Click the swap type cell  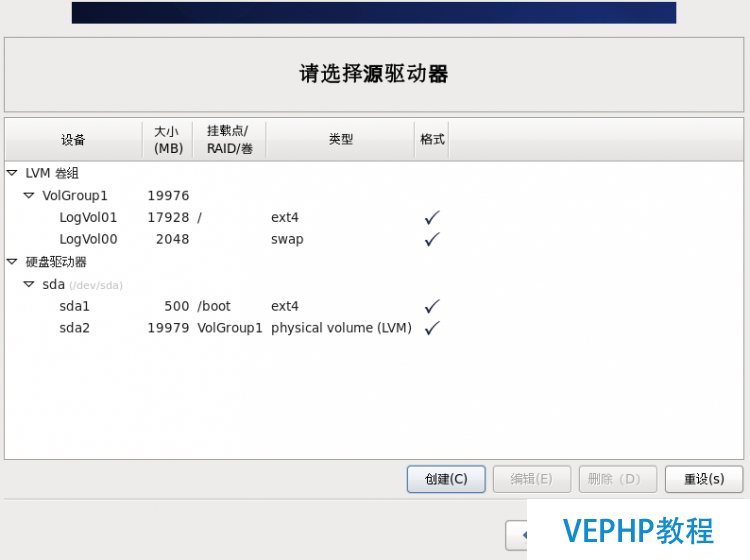coord(287,240)
